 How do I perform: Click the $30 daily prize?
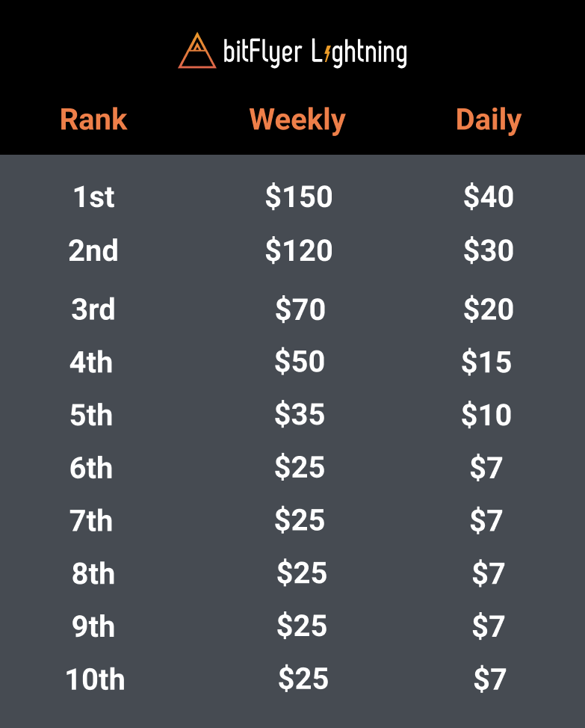pyautogui.click(x=489, y=250)
